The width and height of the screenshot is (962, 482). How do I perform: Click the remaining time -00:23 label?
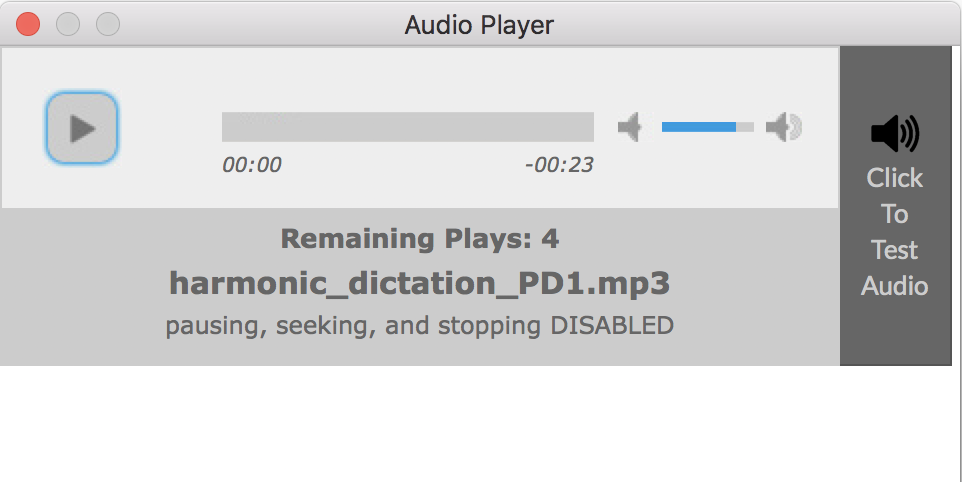[x=559, y=164]
